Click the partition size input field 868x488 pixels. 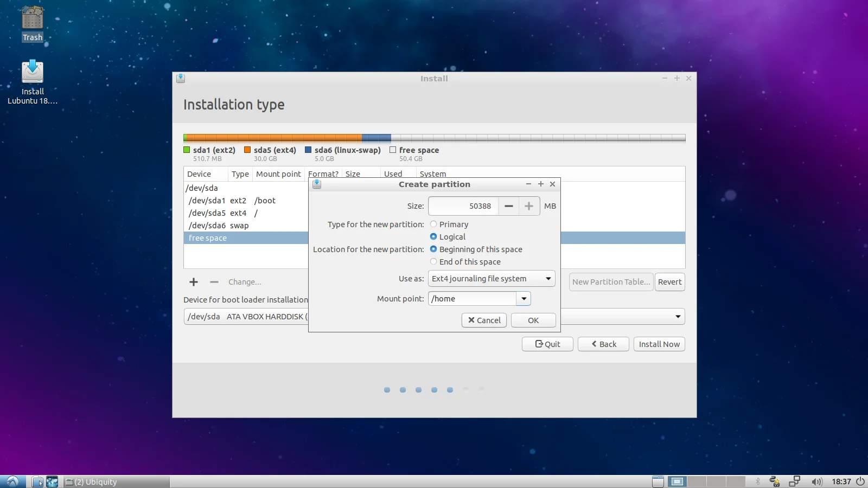464,206
